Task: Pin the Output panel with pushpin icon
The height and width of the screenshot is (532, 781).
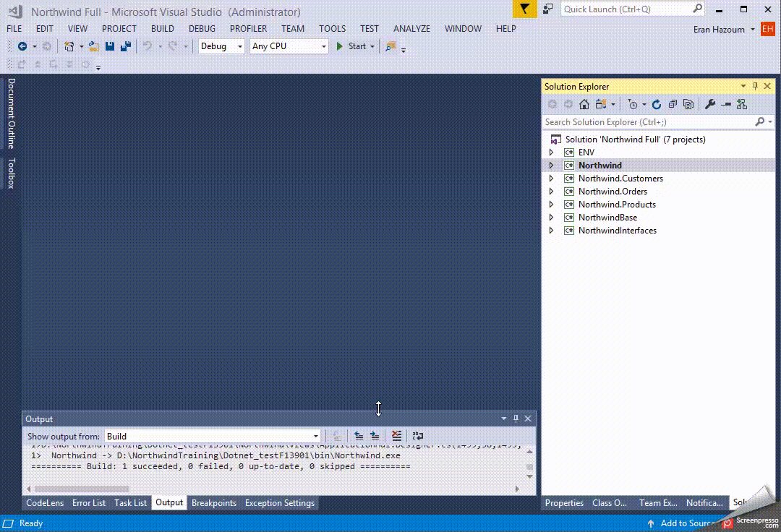Action: (x=516, y=419)
